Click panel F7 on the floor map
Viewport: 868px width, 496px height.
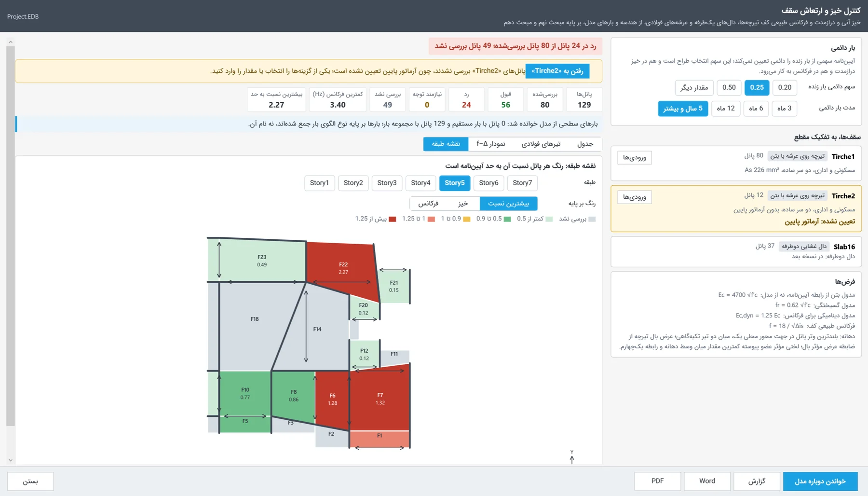380,399
